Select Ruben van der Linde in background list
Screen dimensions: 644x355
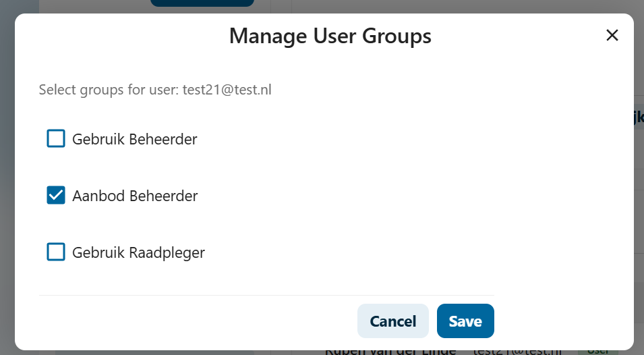tap(390, 352)
